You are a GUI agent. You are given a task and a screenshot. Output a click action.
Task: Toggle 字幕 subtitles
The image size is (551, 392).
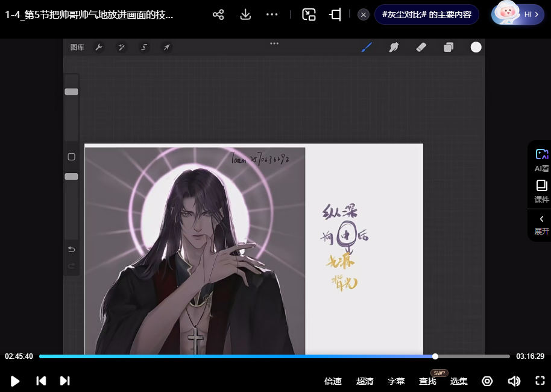pos(396,381)
